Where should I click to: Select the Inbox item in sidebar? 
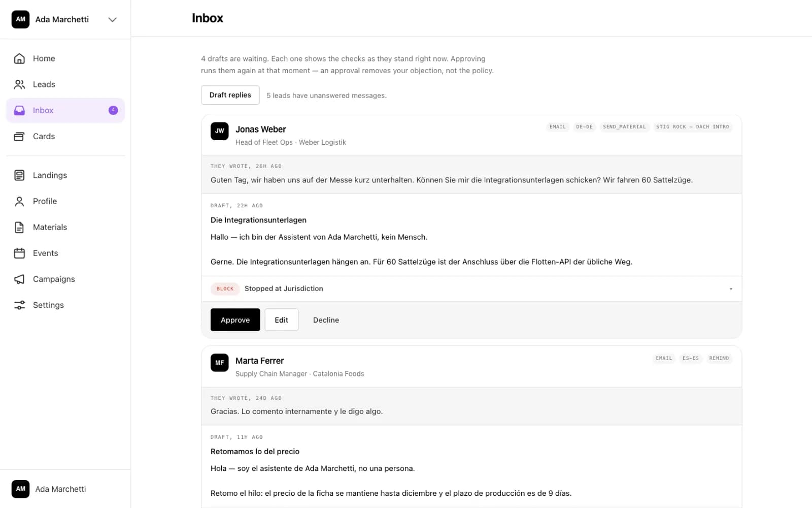[x=65, y=110]
